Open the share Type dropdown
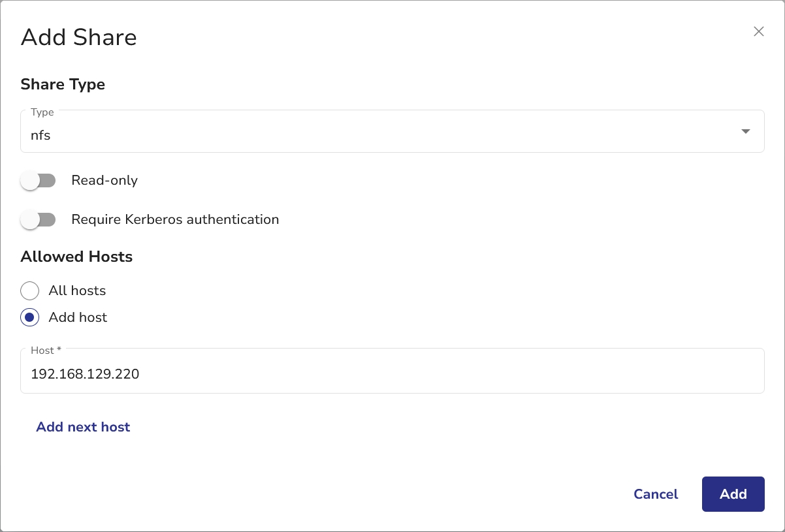The width and height of the screenshot is (785, 532). click(x=392, y=132)
